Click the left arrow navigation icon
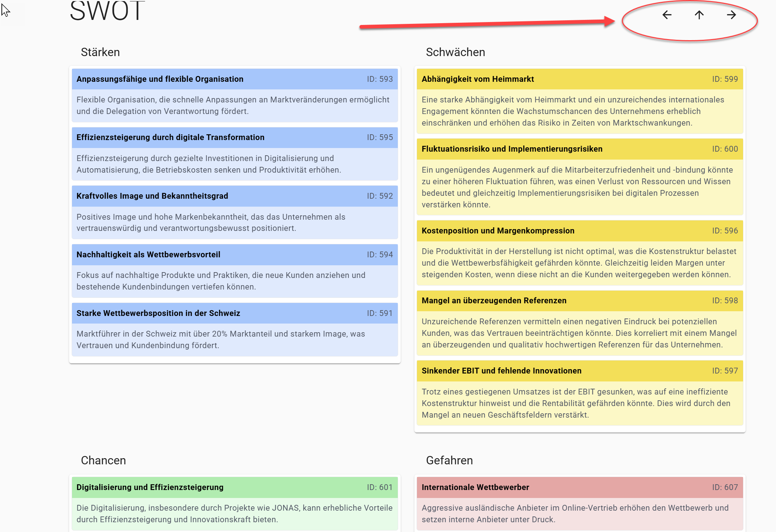The height and width of the screenshot is (532, 776). (667, 15)
